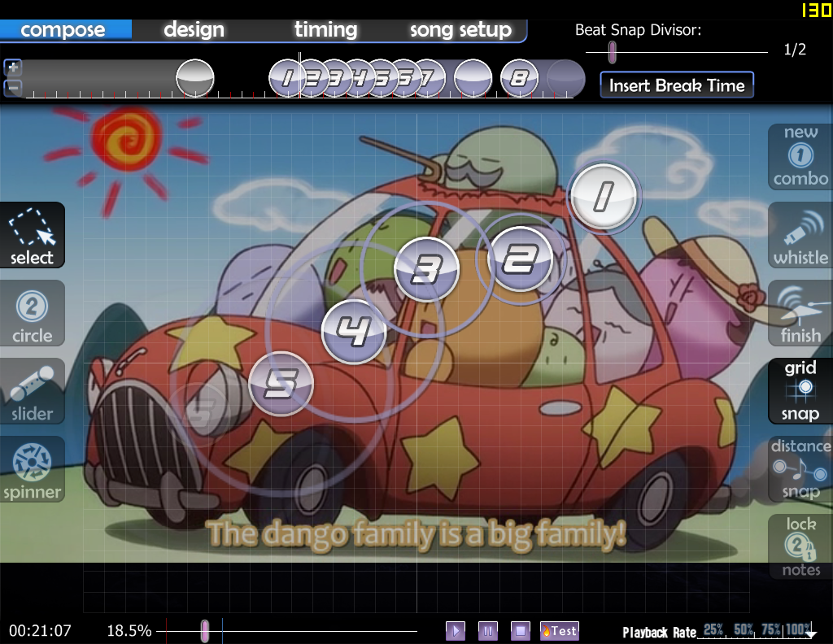Select hit circle 2 on playfield
This screenshot has width=833, height=644.
tap(520, 259)
